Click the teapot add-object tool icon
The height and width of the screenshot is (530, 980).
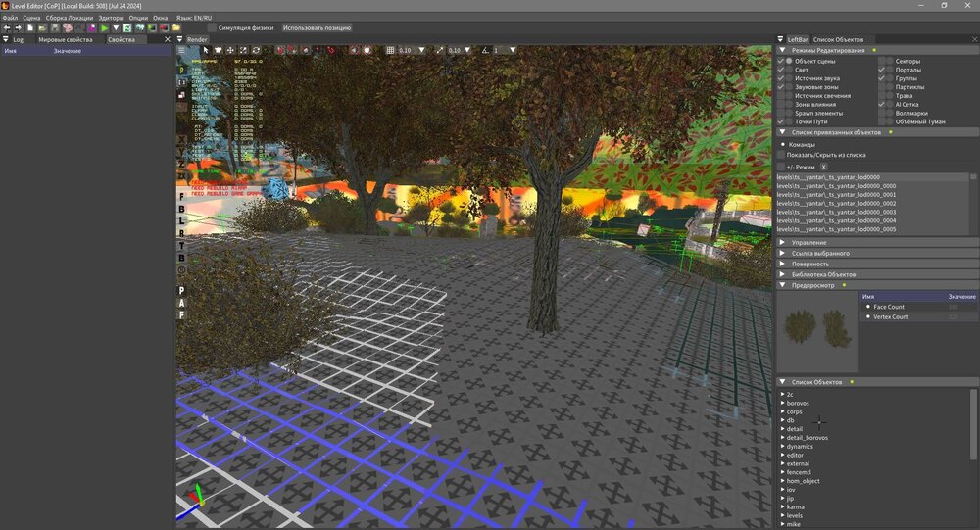pos(219,50)
